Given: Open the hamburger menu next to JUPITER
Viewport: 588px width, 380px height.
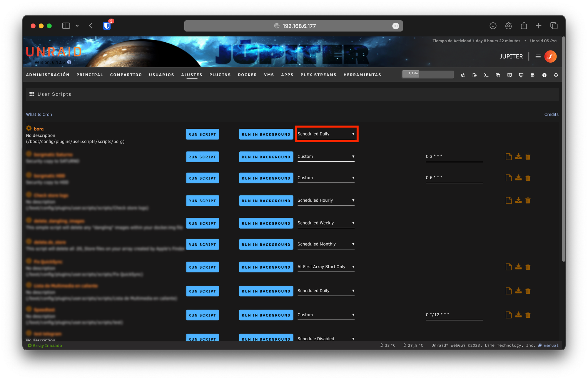Looking at the screenshot, I should tap(538, 56).
